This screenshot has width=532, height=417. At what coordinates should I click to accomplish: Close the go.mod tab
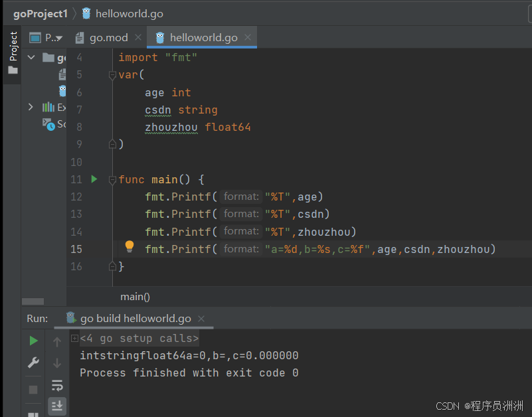point(138,37)
